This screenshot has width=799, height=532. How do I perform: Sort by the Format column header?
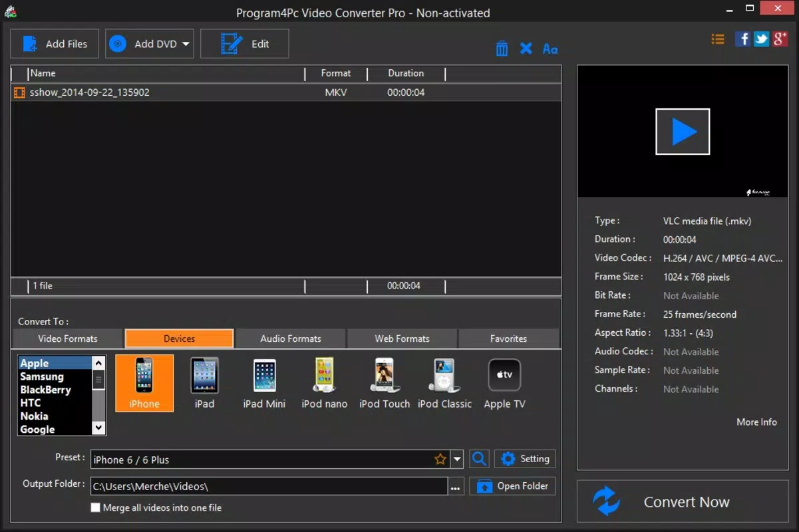pos(336,73)
